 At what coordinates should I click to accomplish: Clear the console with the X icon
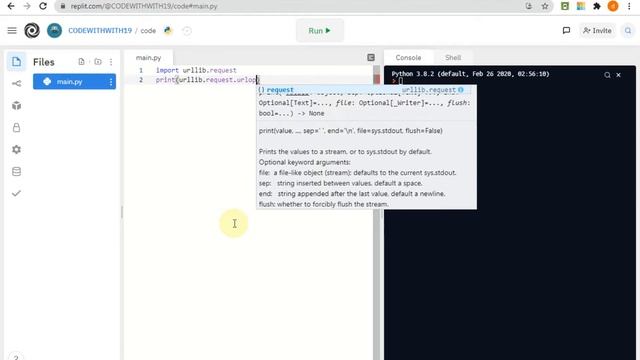(618, 75)
